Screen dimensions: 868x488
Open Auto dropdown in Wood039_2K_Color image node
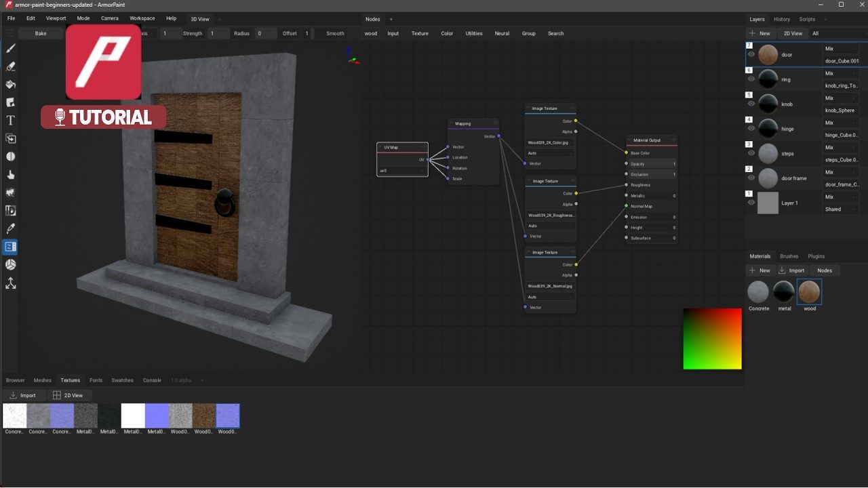[551, 153]
